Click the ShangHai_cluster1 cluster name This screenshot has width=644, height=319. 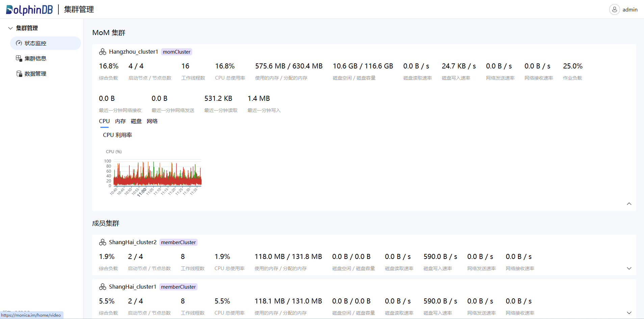click(x=133, y=287)
